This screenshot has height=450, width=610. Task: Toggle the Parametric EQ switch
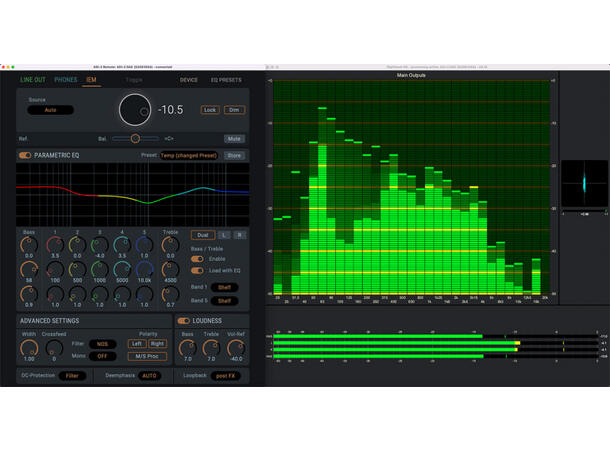point(25,155)
